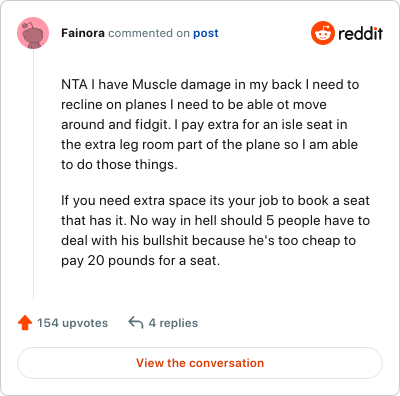The height and width of the screenshot is (396, 400).
Task: Click the paragraph starting 'If you need extra space'
Action: tap(215, 230)
